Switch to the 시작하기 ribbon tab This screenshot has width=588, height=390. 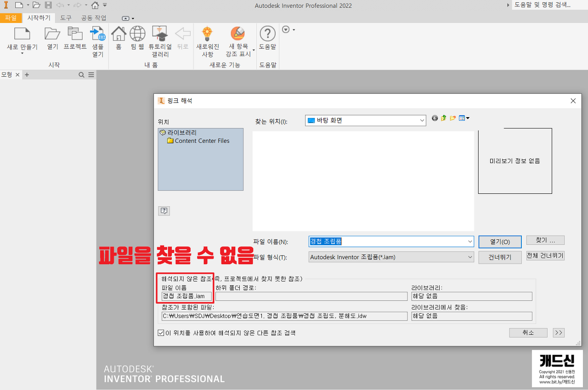coord(39,18)
